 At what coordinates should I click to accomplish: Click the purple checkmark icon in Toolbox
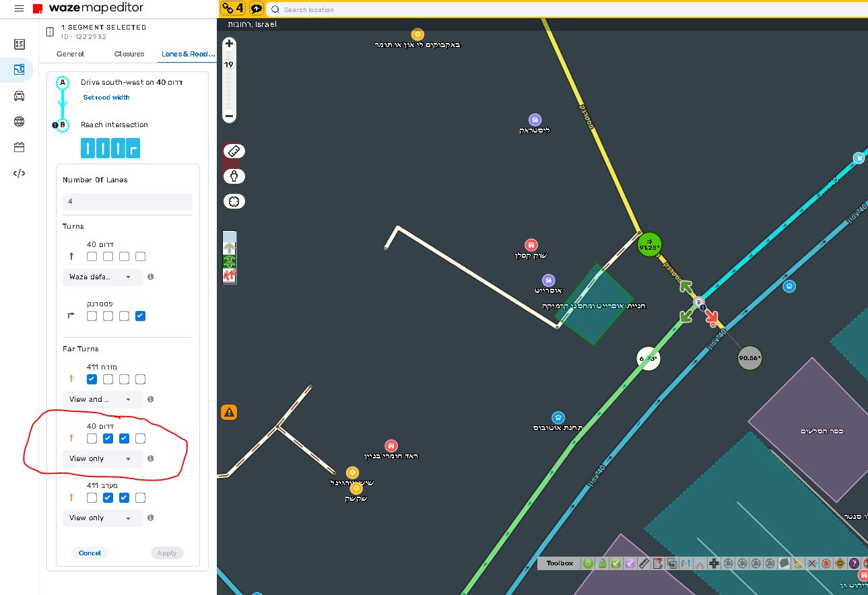point(630,563)
